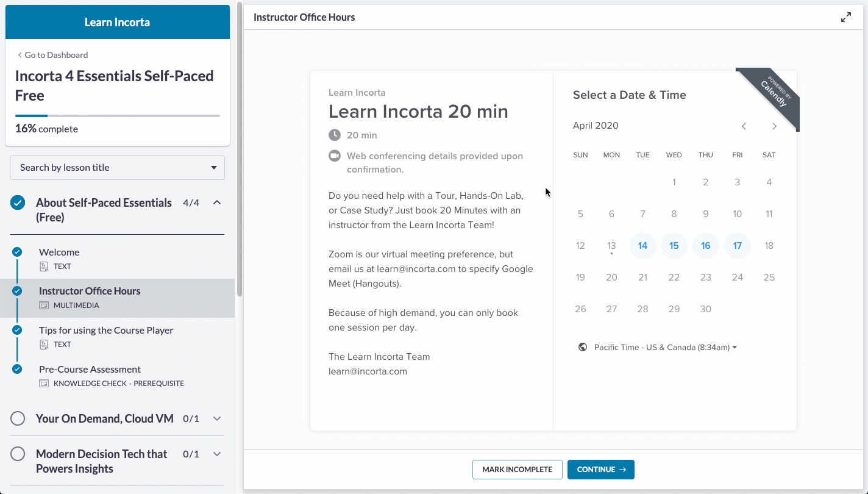Click the multimedia icon under Instructor Office Hours
The width and height of the screenshot is (868, 494).
tap(43, 306)
